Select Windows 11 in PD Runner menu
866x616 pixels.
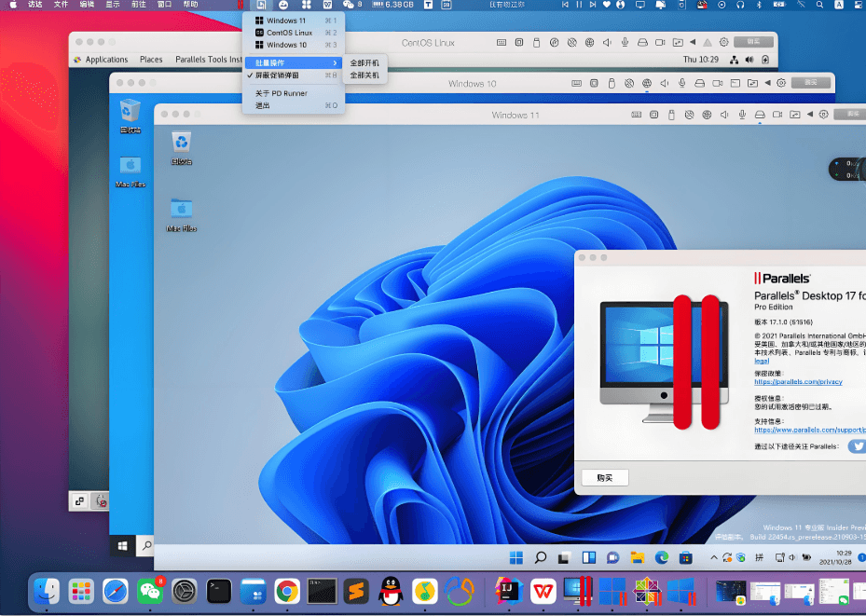pos(294,21)
